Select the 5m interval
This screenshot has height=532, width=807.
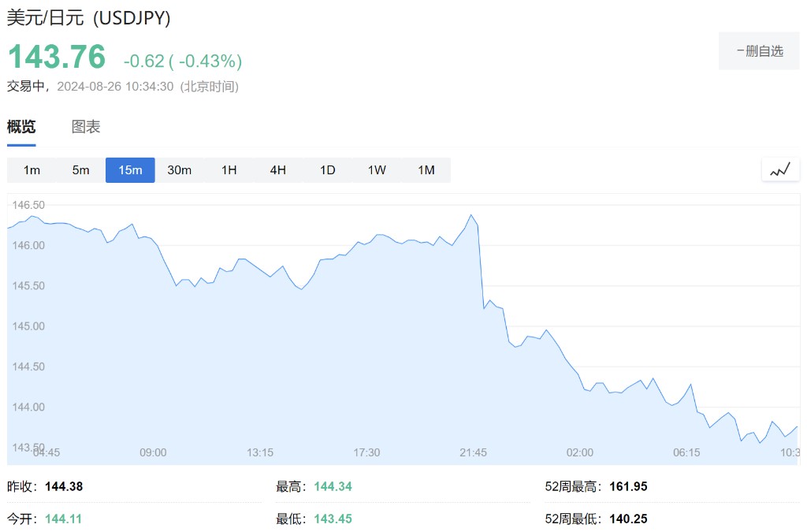coord(81,170)
